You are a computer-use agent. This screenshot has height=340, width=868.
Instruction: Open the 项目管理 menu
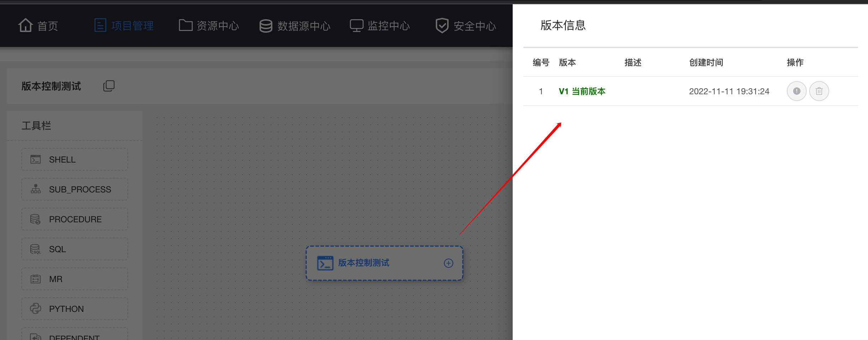pyautogui.click(x=124, y=25)
